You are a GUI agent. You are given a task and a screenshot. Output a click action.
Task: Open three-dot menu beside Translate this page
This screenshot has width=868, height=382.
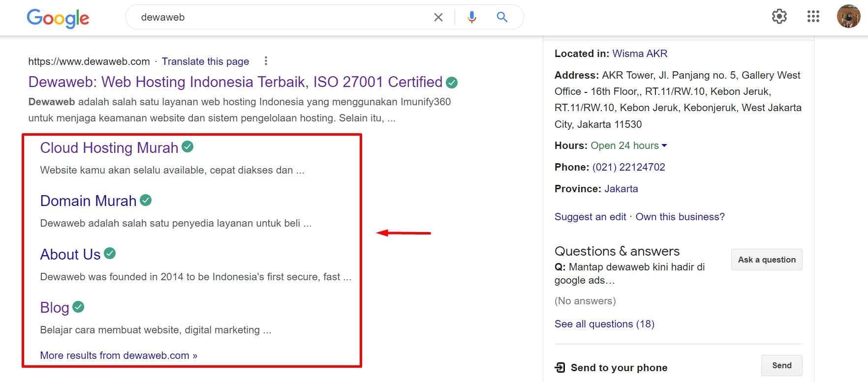(x=266, y=61)
